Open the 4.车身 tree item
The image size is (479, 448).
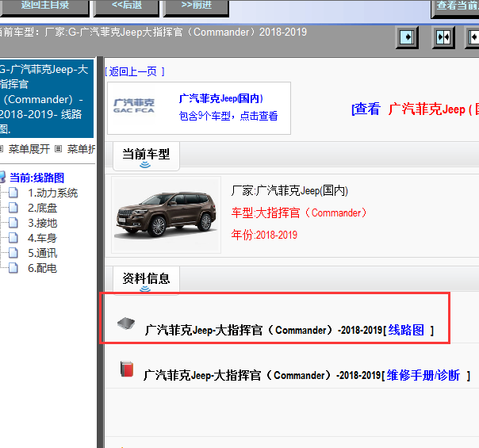pyautogui.click(x=43, y=238)
